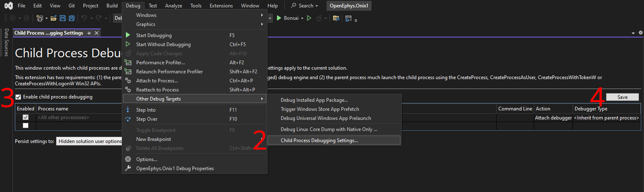Choose Reattach to Process menu entry

pos(195,90)
